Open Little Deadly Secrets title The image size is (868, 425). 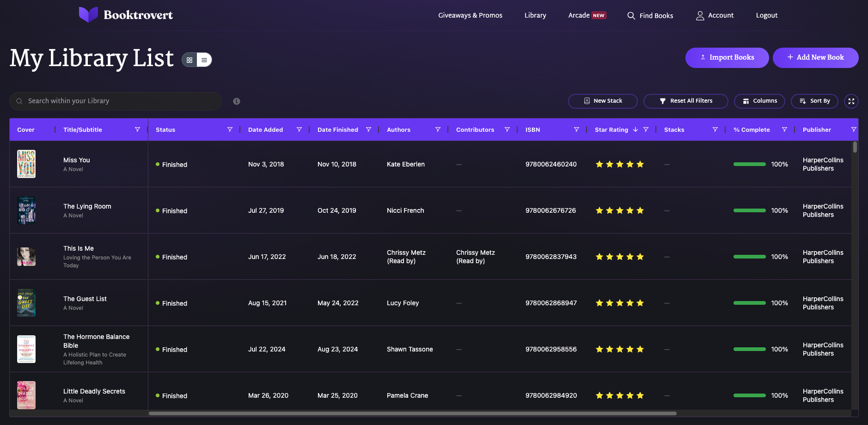(x=94, y=391)
